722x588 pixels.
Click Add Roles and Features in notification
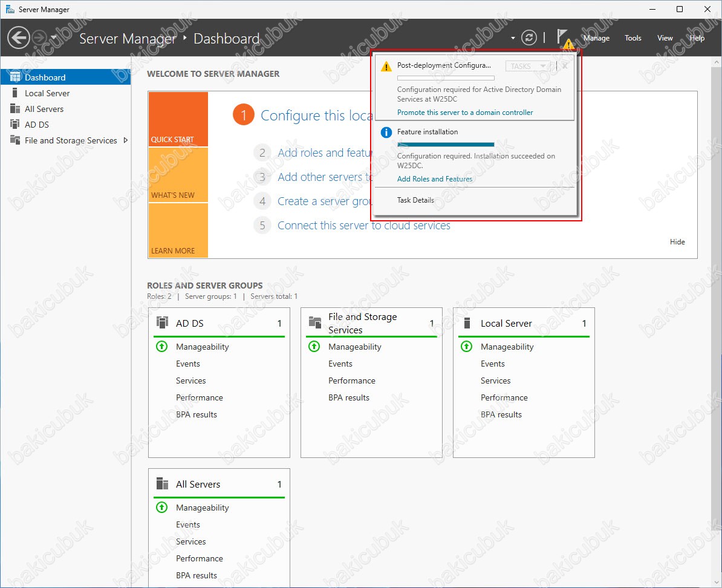(x=435, y=179)
